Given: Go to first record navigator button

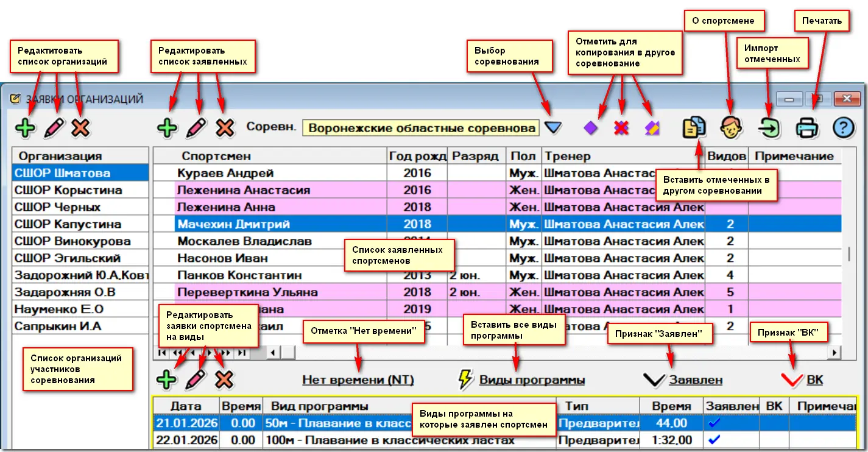Looking at the screenshot, I should click(x=162, y=352).
